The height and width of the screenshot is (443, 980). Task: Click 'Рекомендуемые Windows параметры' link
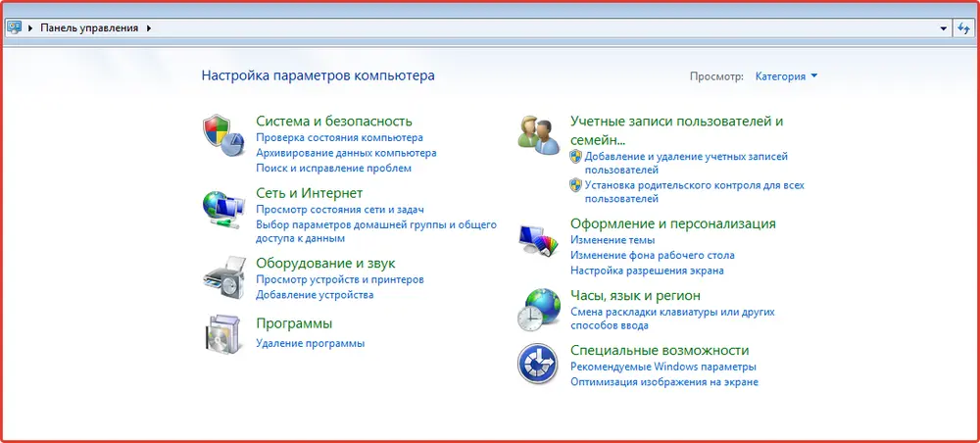[x=663, y=367]
